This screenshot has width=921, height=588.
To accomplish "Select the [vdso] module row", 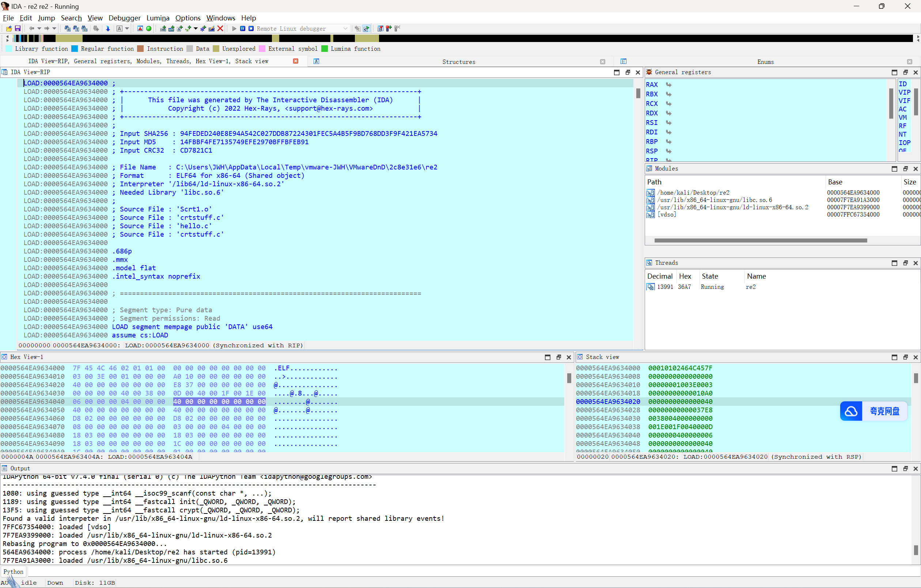I will [x=782, y=214].
